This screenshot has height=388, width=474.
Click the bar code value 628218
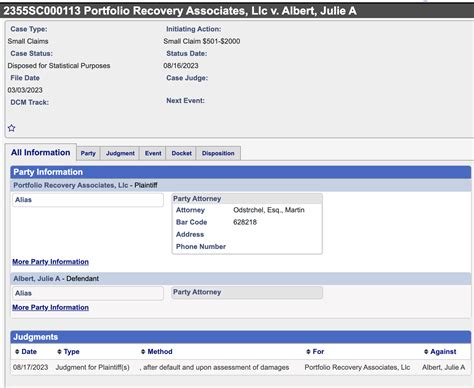click(245, 222)
